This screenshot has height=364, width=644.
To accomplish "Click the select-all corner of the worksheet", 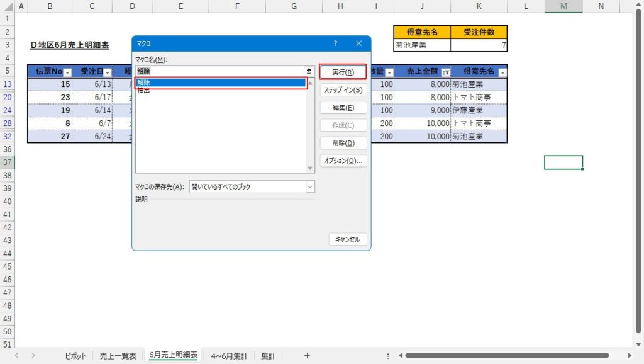I will pyautogui.click(x=6, y=6).
